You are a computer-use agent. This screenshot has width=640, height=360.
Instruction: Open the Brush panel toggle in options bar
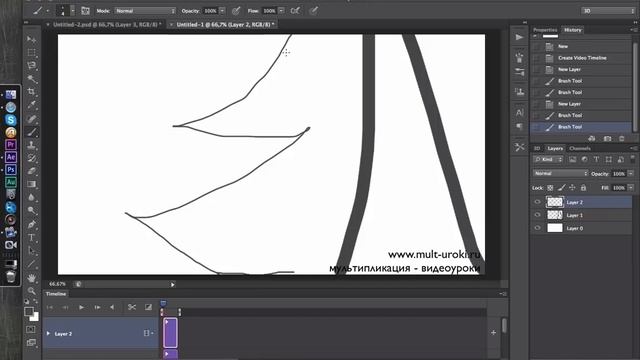85,11
